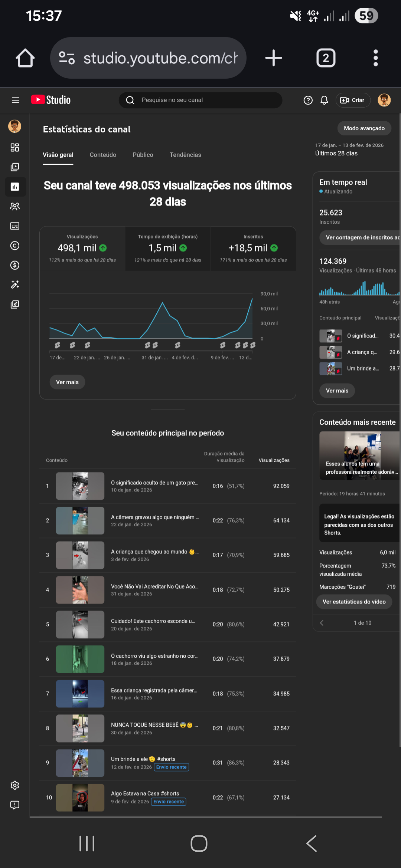The width and height of the screenshot is (401, 868).
Task: Select the Tempo de exibição metric card
Action: pyautogui.click(x=168, y=249)
